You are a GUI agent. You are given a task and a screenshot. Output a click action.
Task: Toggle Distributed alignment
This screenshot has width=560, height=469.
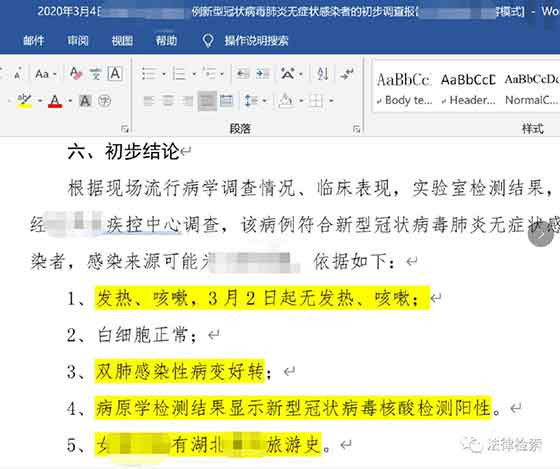pyautogui.click(x=226, y=101)
